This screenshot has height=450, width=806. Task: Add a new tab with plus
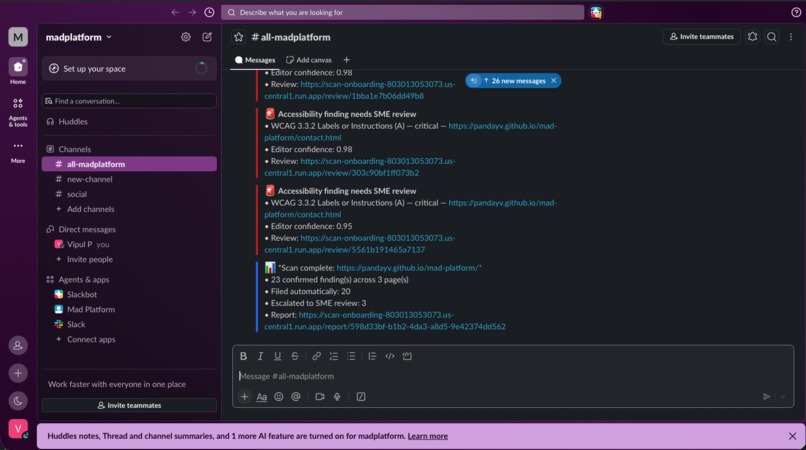[x=346, y=60]
